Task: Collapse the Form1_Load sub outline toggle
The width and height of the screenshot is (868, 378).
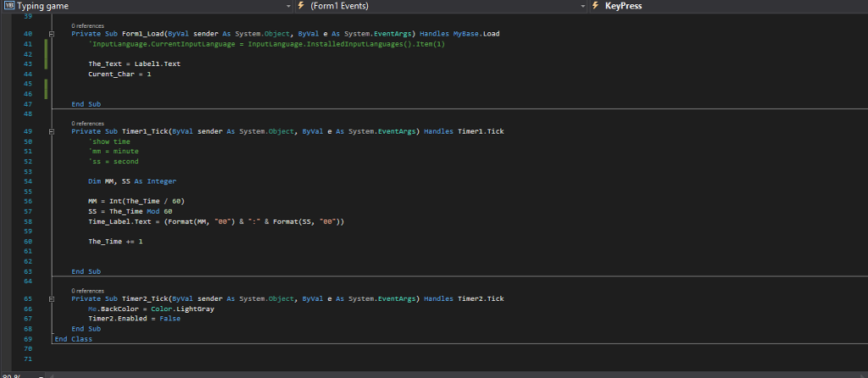Action: click(52, 34)
